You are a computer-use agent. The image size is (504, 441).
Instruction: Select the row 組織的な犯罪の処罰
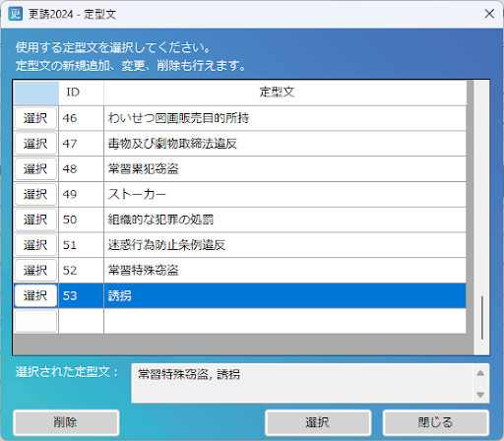click(x=284, y=220)
